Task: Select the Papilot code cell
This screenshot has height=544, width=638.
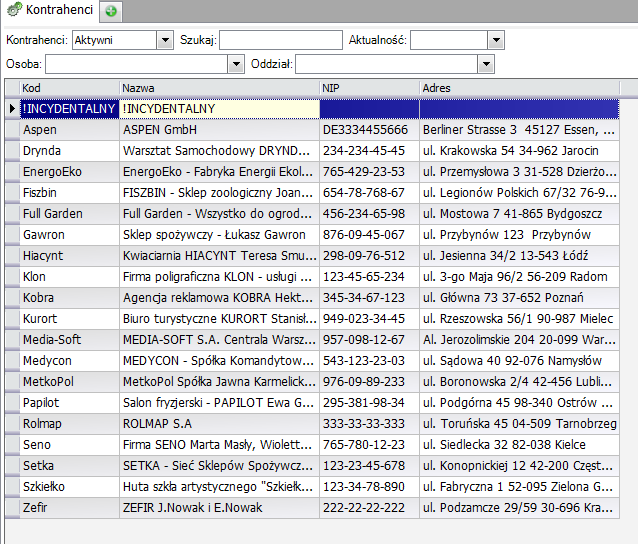Action: 69,403
